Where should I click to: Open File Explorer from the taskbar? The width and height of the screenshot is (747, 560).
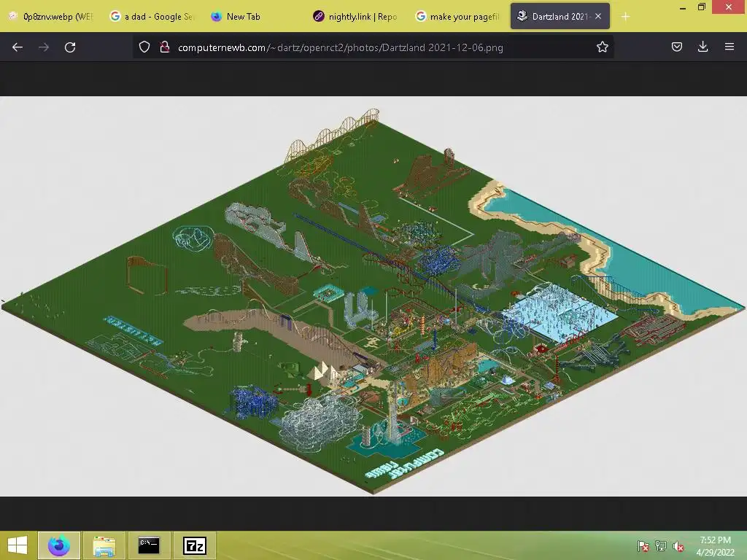tap(104, 545)
